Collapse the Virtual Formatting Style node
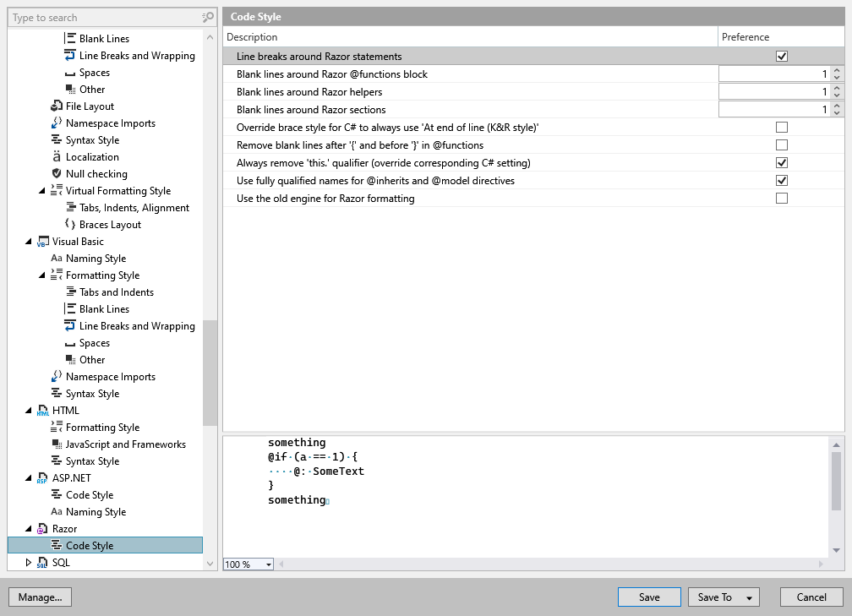This screenshot has height=616, width=852. click(x=42, y=191)
